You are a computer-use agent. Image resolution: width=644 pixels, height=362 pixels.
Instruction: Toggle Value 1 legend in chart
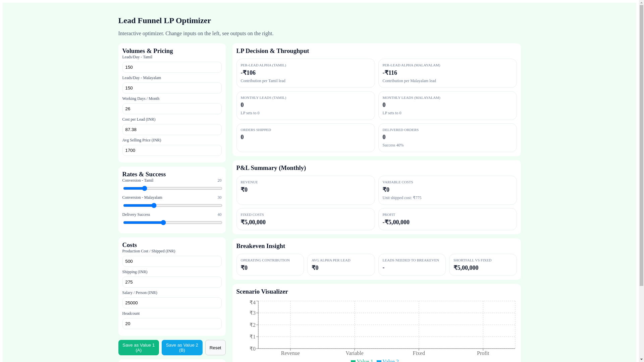362,361
